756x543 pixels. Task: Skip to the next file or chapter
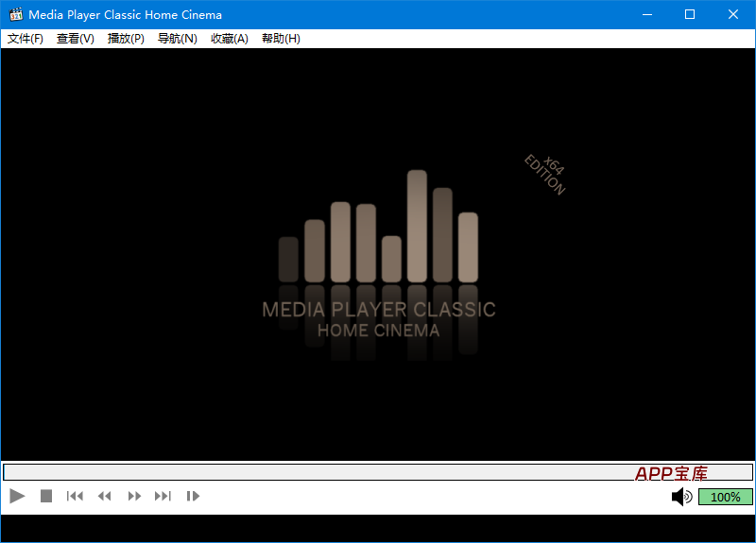pyautogui.click(x=163, y=496)
